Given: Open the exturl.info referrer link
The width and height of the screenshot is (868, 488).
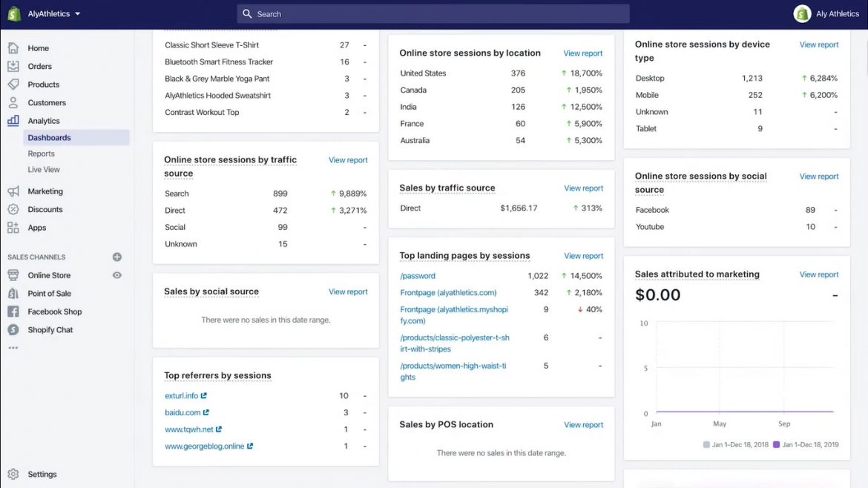Looking at the screenshot, I should pyautogui.click(x=180, y=395).
